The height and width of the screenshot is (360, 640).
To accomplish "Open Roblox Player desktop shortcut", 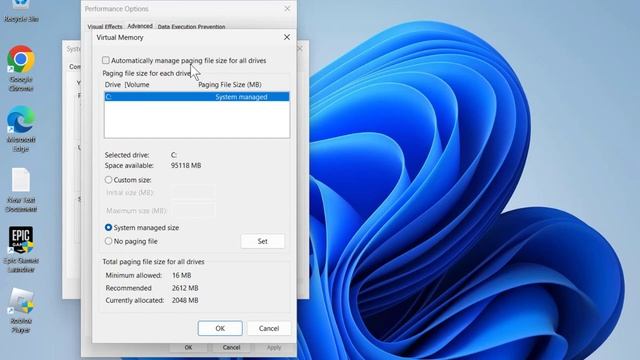I will click(x=21, y=310).
